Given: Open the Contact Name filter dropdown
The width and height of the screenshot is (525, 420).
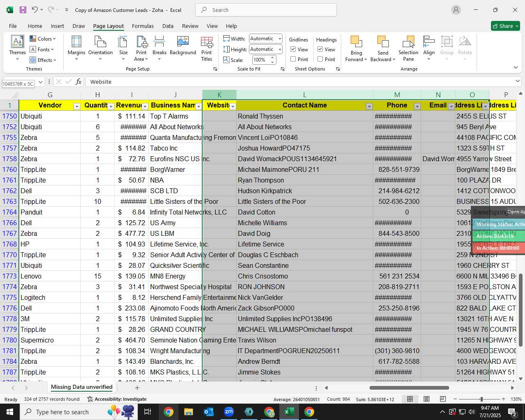Looking at the screenshot, I should pyautogui.click(x=369, y=107).
